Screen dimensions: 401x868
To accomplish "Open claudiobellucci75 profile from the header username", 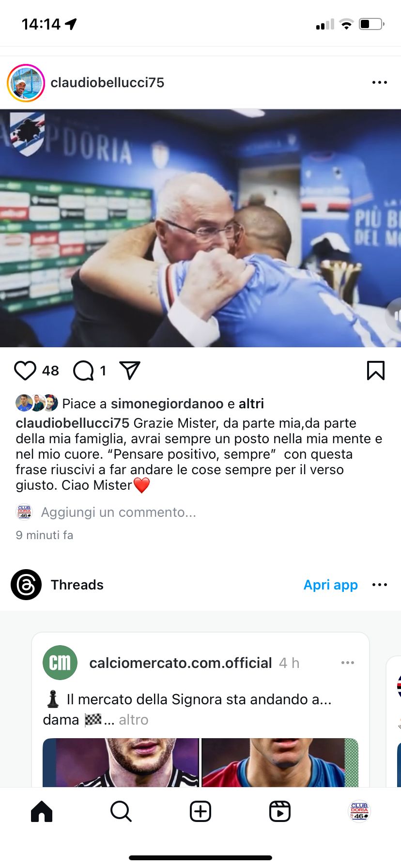I will click(108, 82).
